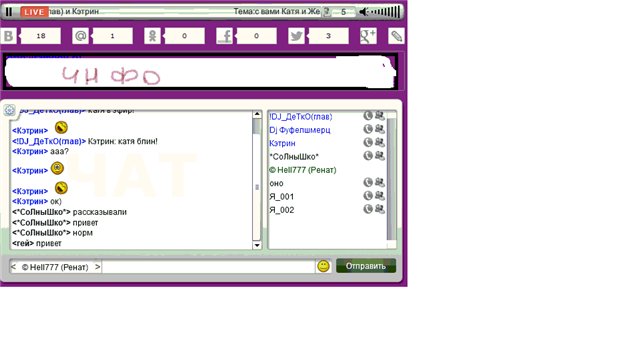Focus the chat message input field
Image resolution: width=640 pixels, height=360 pixels.
(x=208, y=267)
